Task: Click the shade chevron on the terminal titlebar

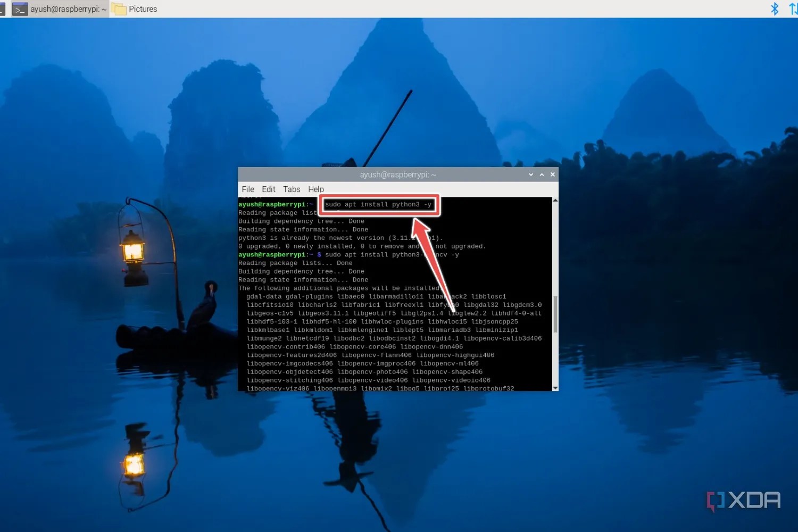Action: [530, 174]
